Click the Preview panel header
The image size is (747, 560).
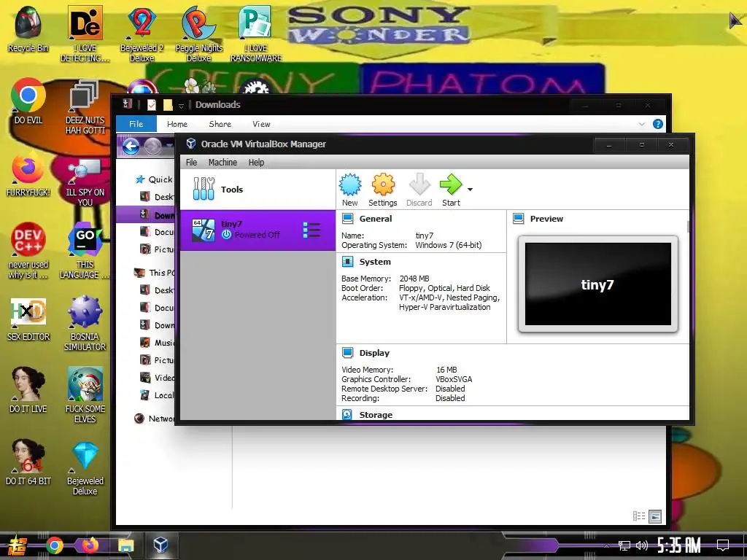(546, 219)
